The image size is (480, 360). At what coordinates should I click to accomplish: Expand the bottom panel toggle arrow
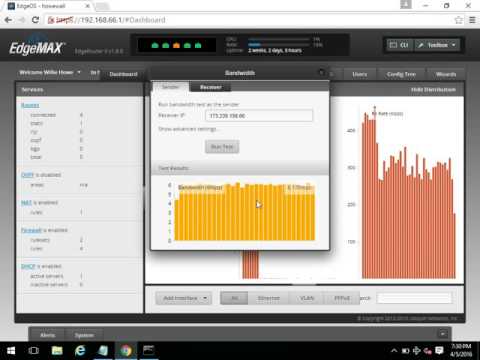pyautogui.click(x=443, y=334)
